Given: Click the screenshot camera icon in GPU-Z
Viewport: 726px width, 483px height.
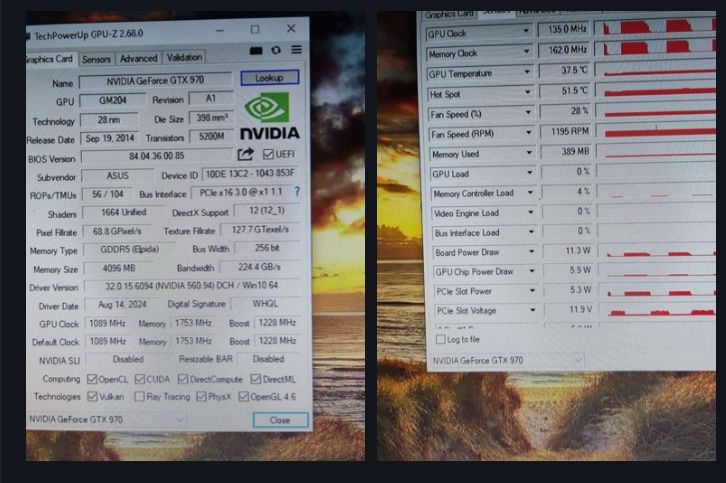Looking at the screenshot, I should coord(256,50).
